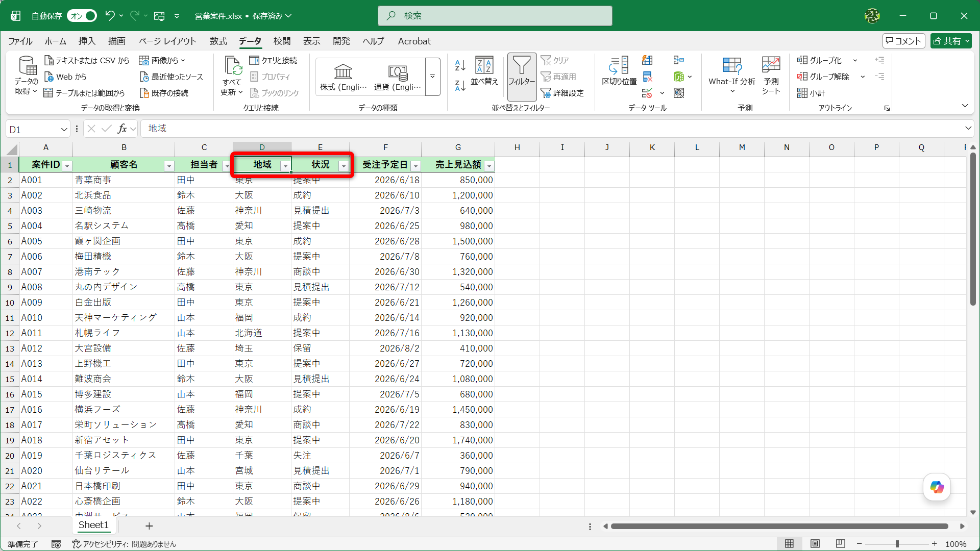Image resolution: width=980 pixels, height=551 pixels.
Task: Collapse the ribbon with chevron
Action: [965, 106]
